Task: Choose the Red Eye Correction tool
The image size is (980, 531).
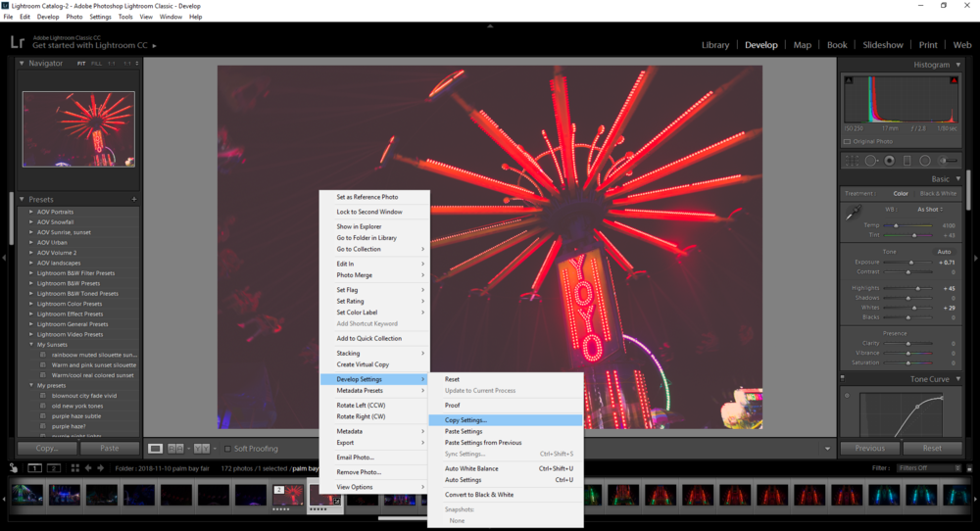Action: [x=889, y=161]
